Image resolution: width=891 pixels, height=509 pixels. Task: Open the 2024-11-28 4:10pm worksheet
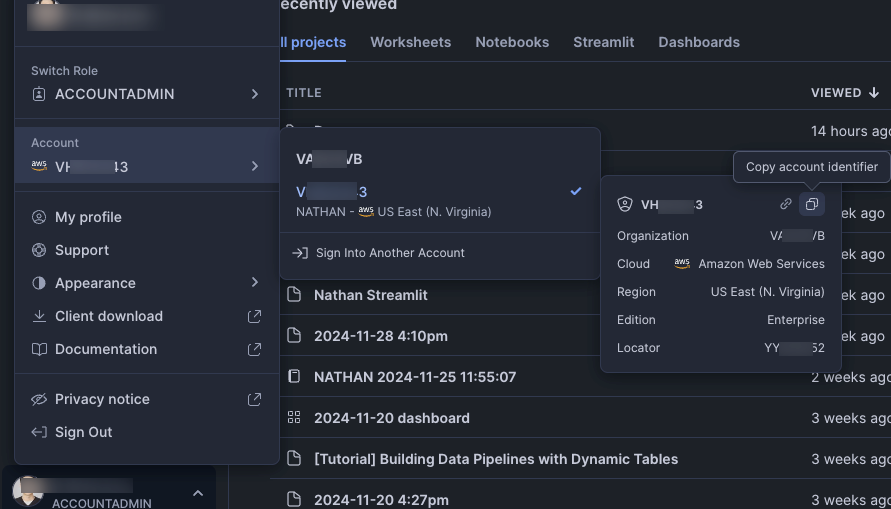pyautogui.click(x=381, y=336)
